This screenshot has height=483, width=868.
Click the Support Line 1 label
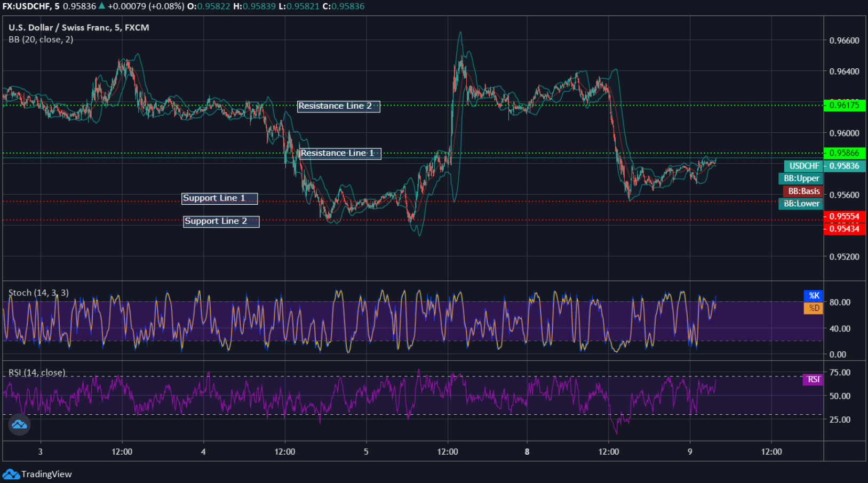219,198
